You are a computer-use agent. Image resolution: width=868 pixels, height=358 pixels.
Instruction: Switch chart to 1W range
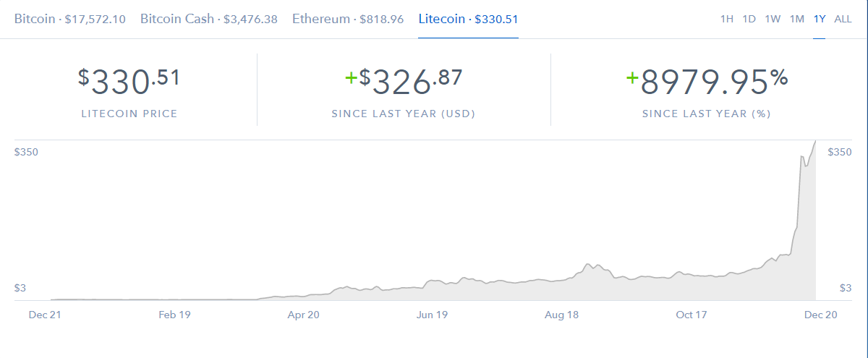point(773,19)
